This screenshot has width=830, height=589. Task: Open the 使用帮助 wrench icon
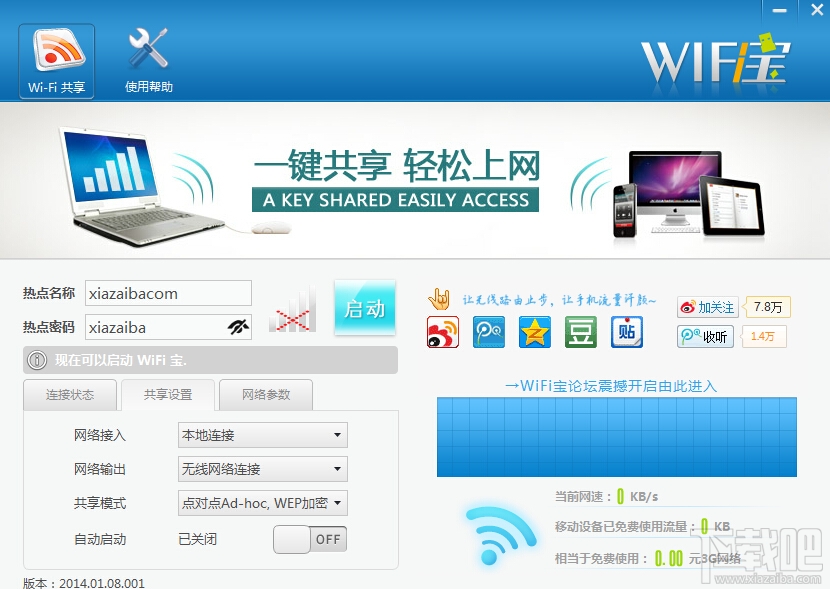[x=149, y=61]
